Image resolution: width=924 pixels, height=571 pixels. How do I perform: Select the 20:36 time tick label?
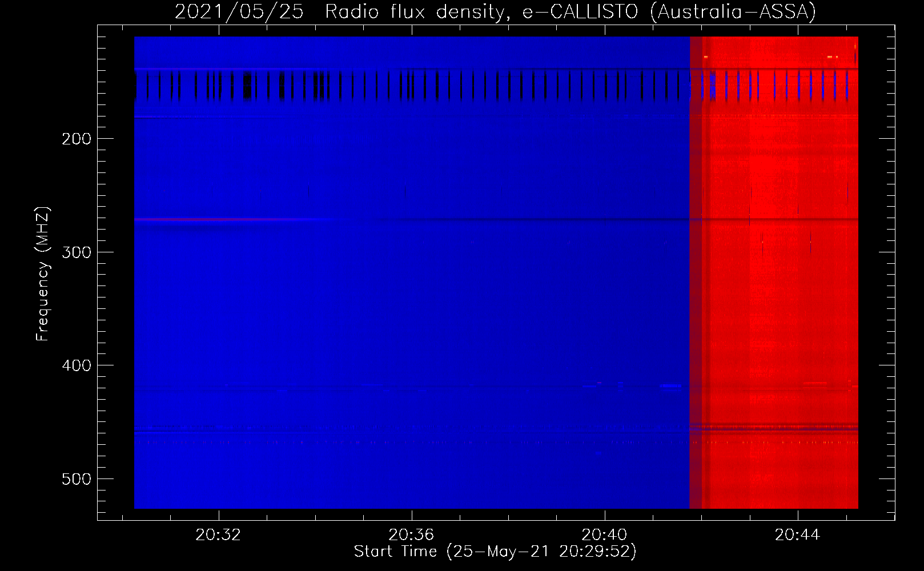coord(411,535)
